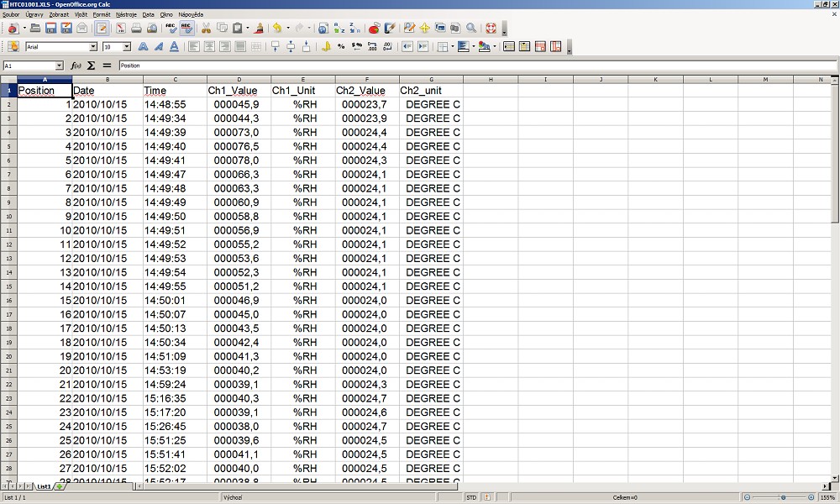
Task: Click the Zoom magnifier icon
Action: click(x=471, y=29)
